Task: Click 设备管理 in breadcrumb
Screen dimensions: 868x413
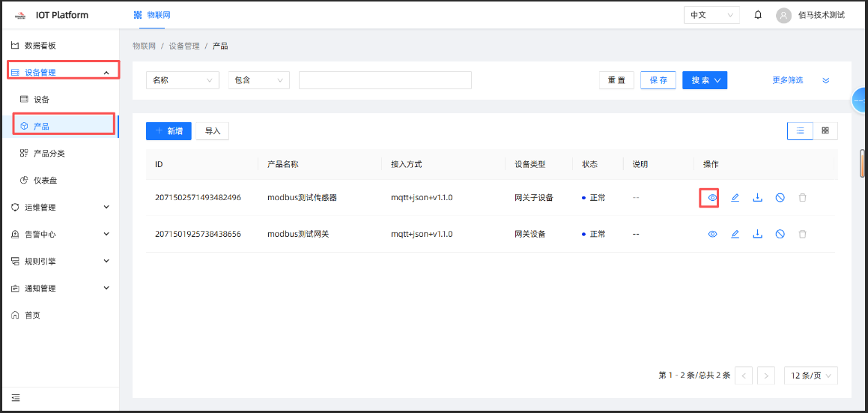Action: [x=184, y=46]
